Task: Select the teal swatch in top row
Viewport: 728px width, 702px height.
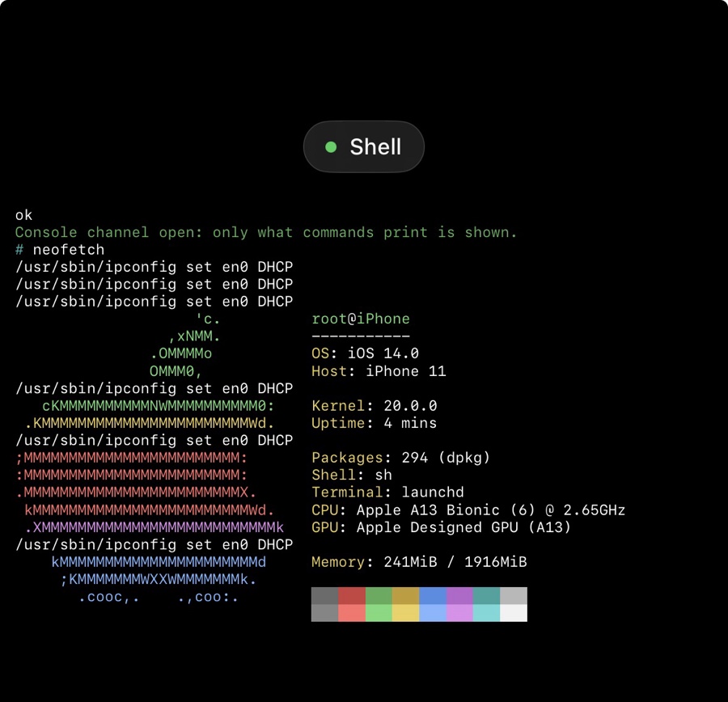Action: coord(487,596)
